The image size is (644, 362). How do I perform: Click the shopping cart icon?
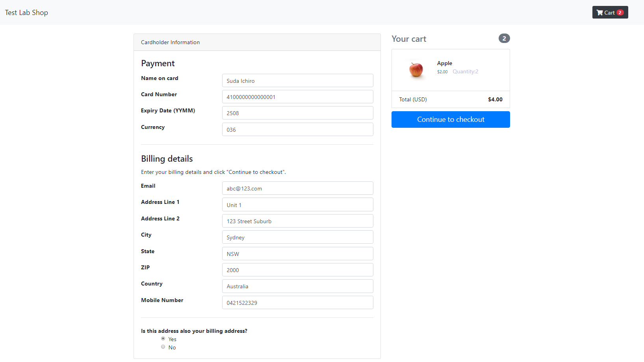pyautogui.click(x=599, y=13)
